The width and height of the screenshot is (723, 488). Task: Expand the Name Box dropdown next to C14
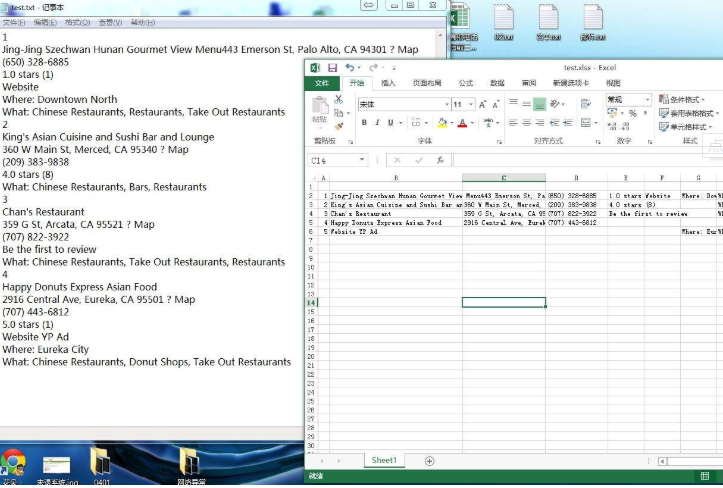362,160
